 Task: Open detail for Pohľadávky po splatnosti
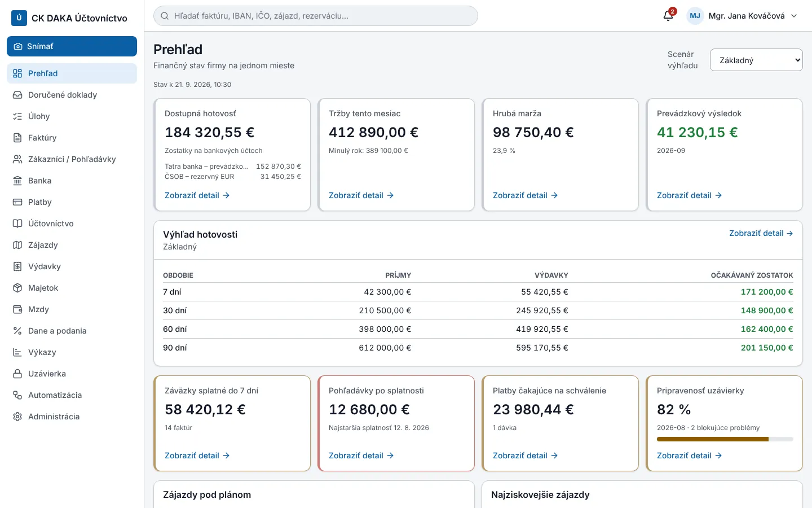click(361, 456)
